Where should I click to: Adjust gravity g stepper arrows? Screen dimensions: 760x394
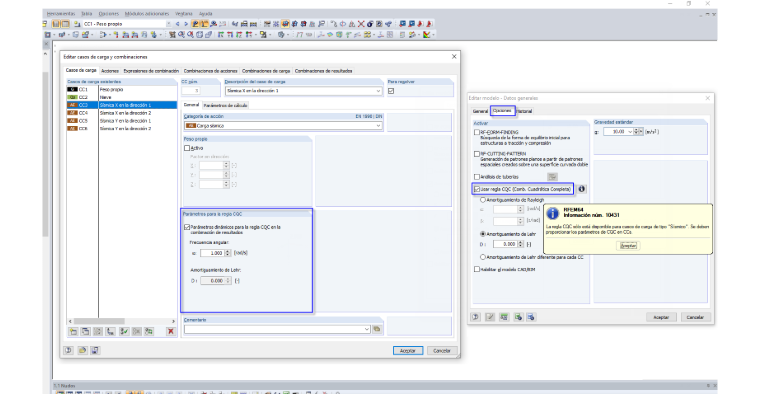[x=636, y=132]
